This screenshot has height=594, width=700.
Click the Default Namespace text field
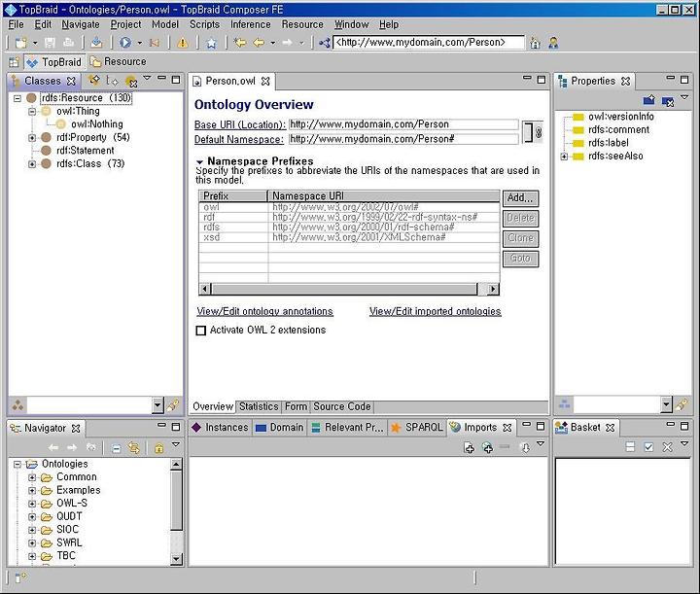click(x=403, y=139)
